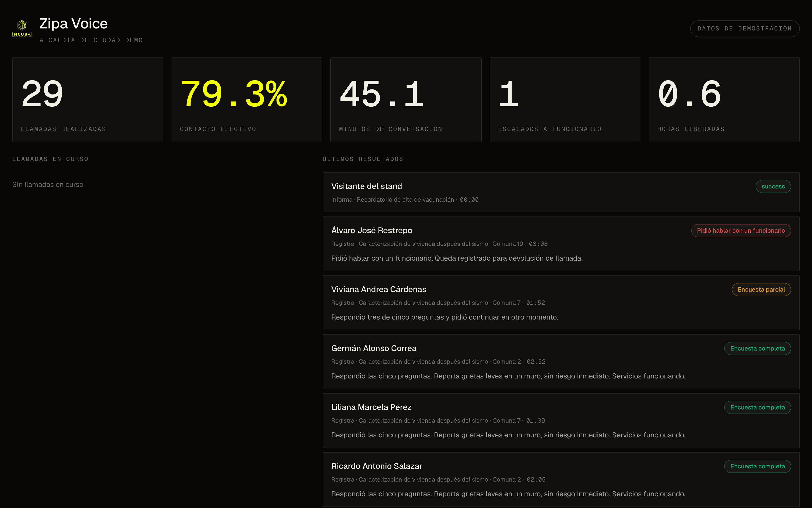812x508 pixels.
Task: Select the Contacto Efectivo label
Action: (x=218, y=129)
